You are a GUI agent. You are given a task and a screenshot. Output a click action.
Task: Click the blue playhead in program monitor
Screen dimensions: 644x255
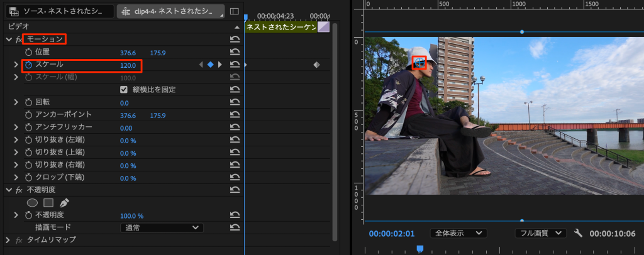420,249
